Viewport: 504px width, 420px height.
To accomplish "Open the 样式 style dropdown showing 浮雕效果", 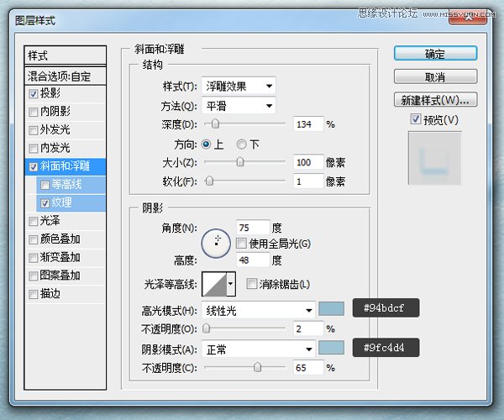I will tap(239, 87).
